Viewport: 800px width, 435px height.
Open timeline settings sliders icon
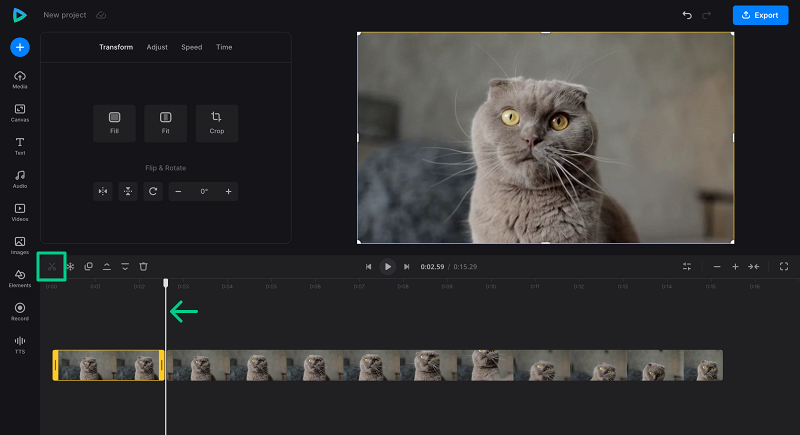coord(687,267)
